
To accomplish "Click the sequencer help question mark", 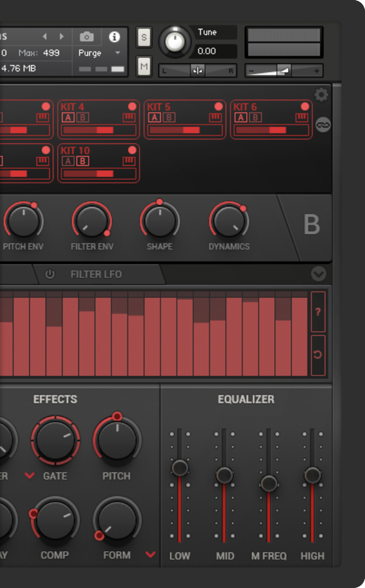I will click(x=318, y=312).
